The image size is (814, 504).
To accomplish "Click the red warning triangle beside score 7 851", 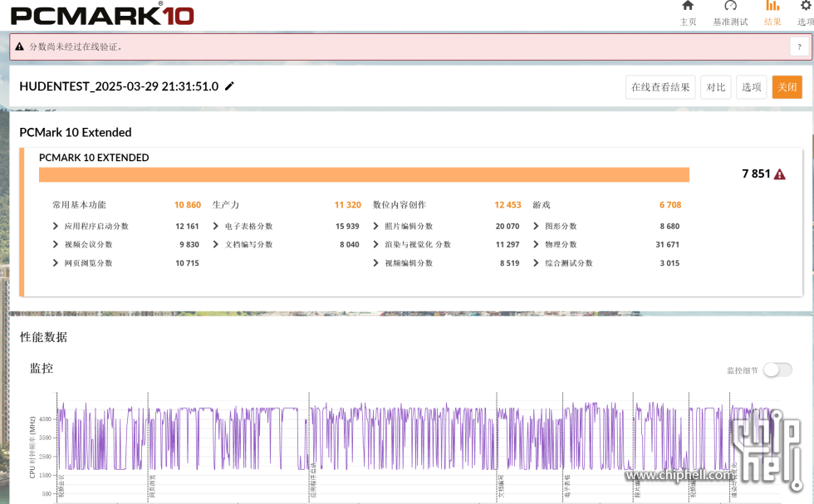I will tap(779, 174).
